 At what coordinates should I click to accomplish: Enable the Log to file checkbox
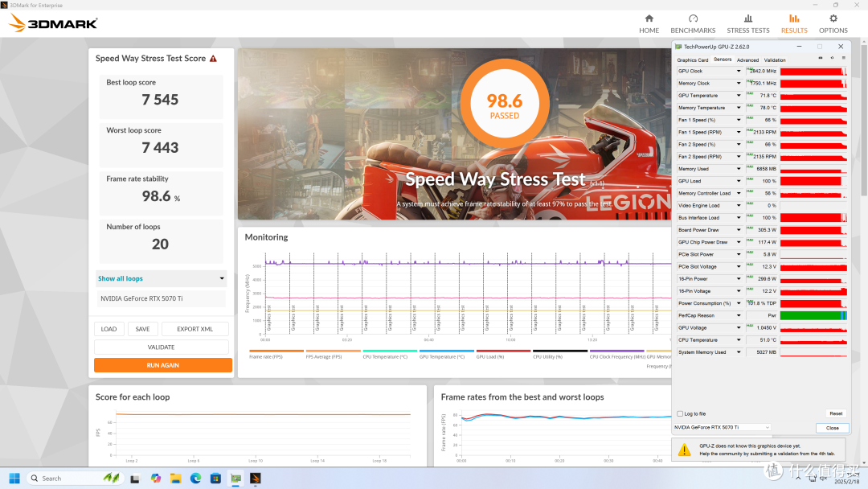[x=680, y=413]
